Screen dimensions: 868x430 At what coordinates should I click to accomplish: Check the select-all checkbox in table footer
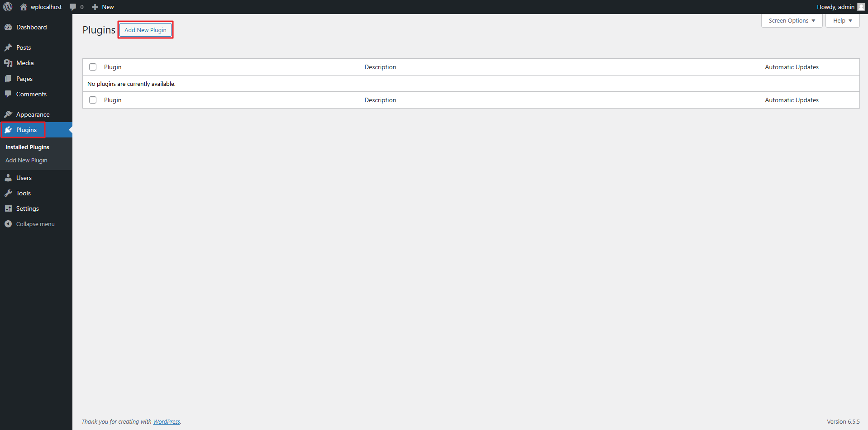pyautogui.click(x=93, y=100)
